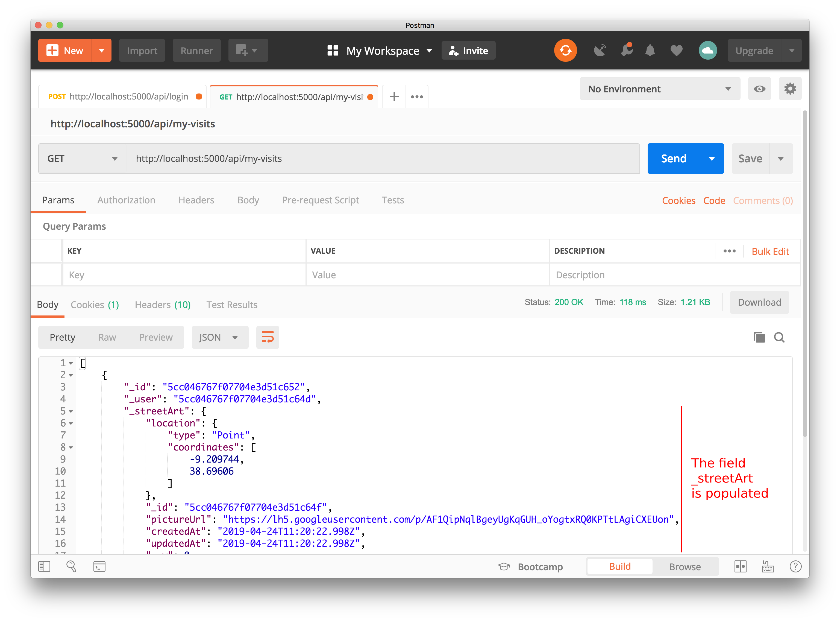Open the Postman console icon

[99, 567]
